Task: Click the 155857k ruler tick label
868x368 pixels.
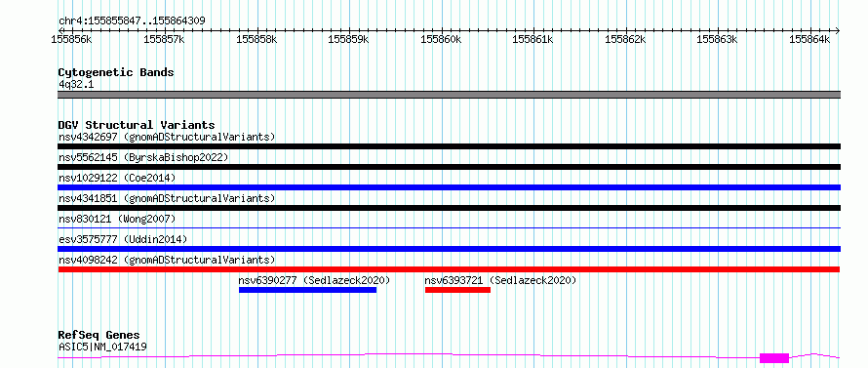Action: coord(163,39)
